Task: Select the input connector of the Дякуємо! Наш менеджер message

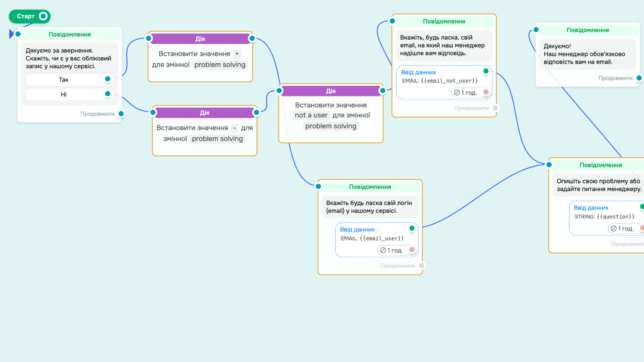Action: (x=536, y=30)
